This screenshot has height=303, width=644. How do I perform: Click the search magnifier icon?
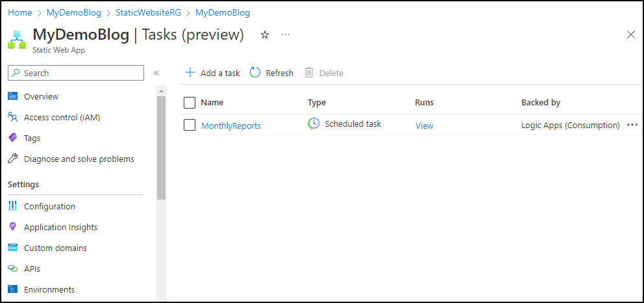pos(16,73)
